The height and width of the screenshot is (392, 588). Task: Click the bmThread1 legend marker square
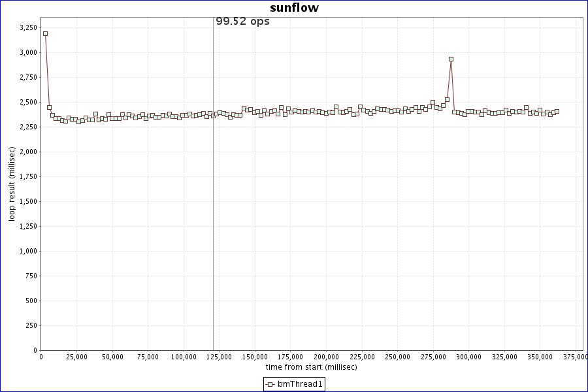[x=270, y=384]
